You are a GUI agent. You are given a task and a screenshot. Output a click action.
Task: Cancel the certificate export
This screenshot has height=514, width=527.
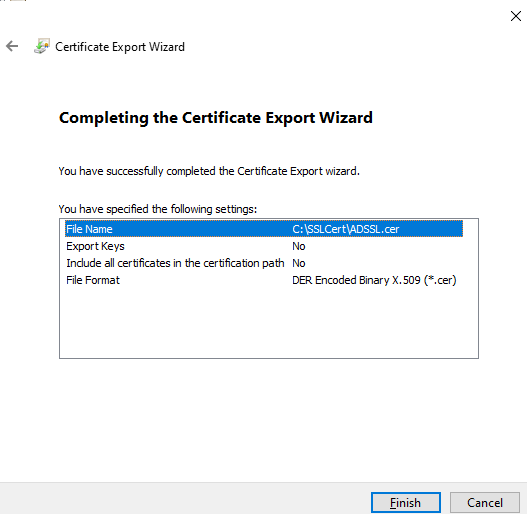(485, 503)
